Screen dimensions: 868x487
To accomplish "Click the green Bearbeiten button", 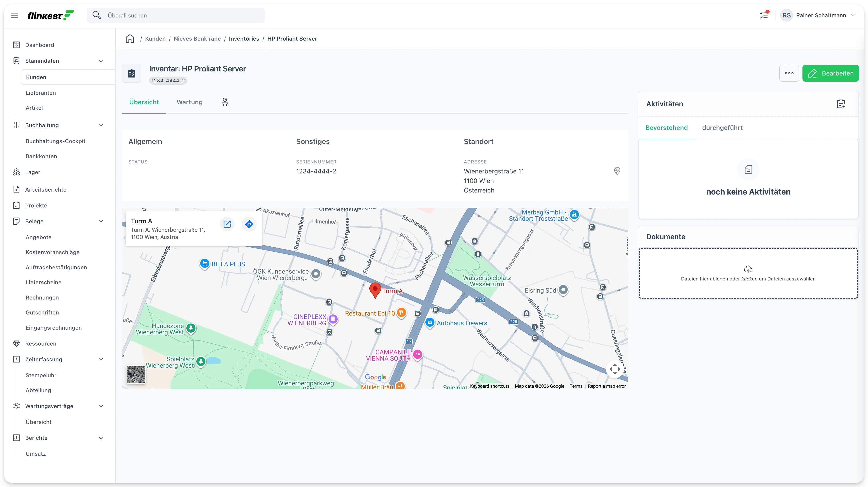I will click(830, 73).
